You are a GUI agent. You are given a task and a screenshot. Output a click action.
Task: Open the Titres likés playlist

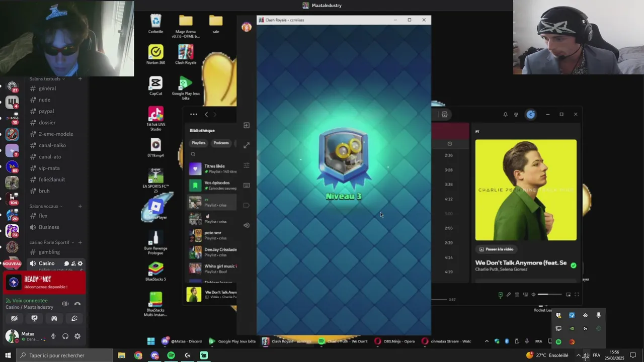pos(212,168)
